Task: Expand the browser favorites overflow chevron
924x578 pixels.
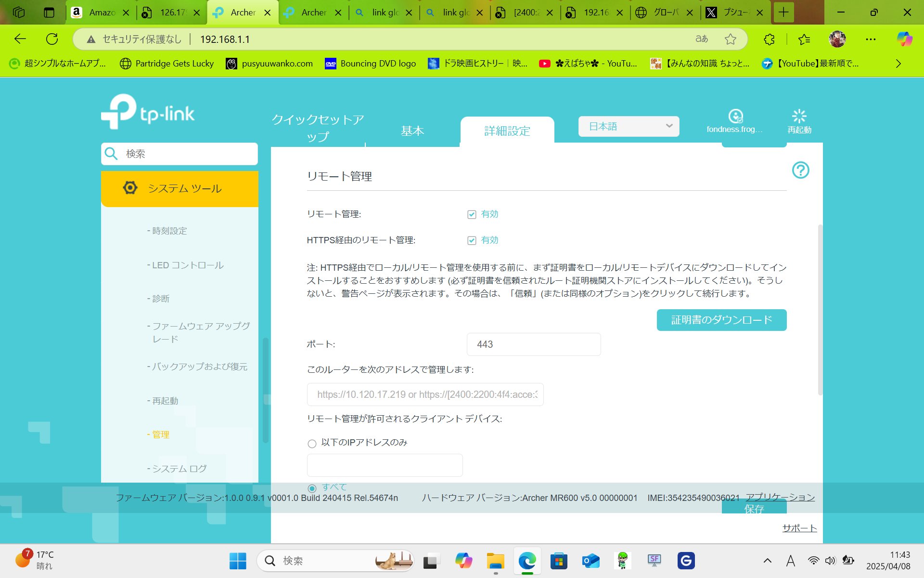Action: point(898,63)
